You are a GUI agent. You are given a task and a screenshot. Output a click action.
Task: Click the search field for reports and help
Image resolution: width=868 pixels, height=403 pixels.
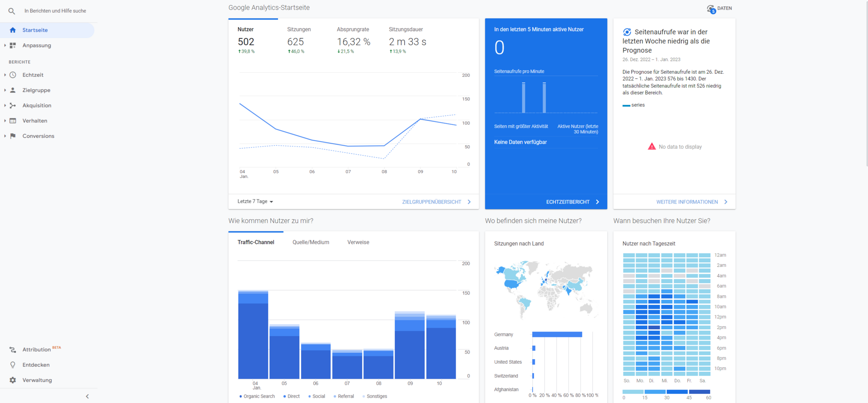[55, 11]
